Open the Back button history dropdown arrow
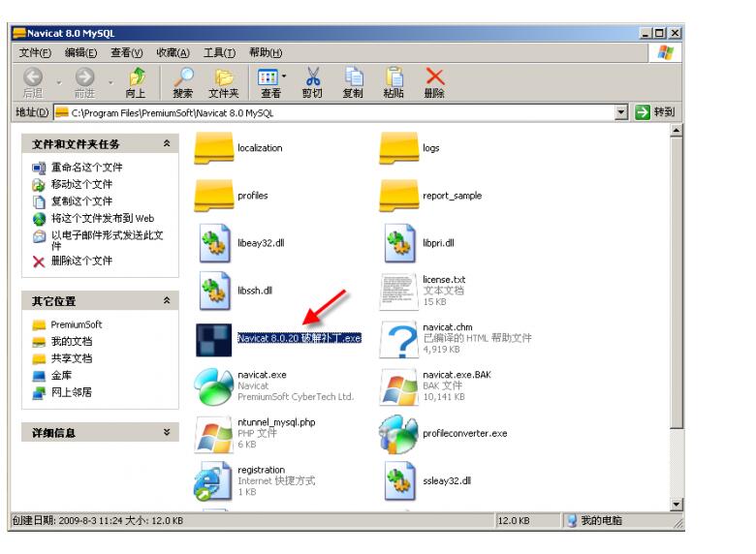Viewport: 756px width, 554px height. [59, 83]
